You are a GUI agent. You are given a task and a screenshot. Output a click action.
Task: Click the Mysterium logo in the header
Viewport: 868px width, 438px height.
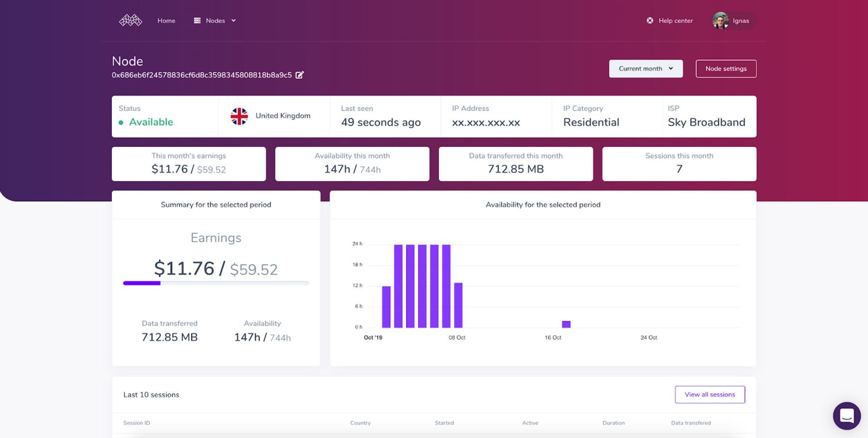[130, 20]
